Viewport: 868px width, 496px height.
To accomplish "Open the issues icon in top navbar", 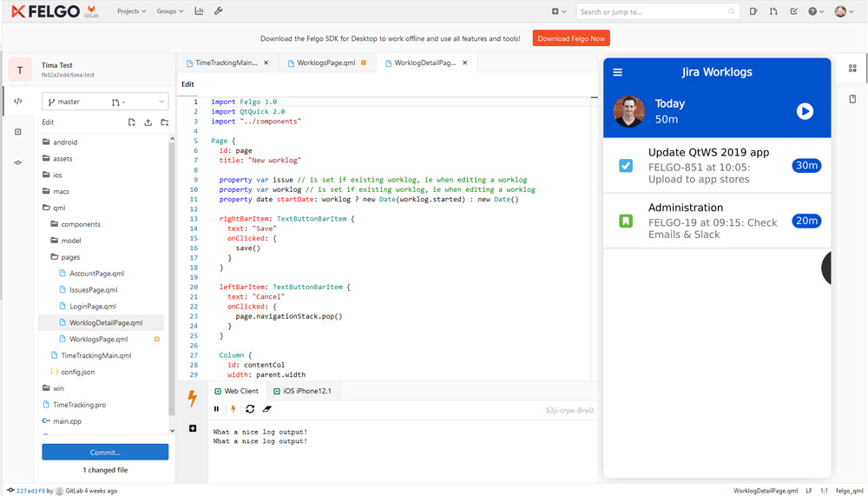I will pyautogui.click(x=753, y=11).
